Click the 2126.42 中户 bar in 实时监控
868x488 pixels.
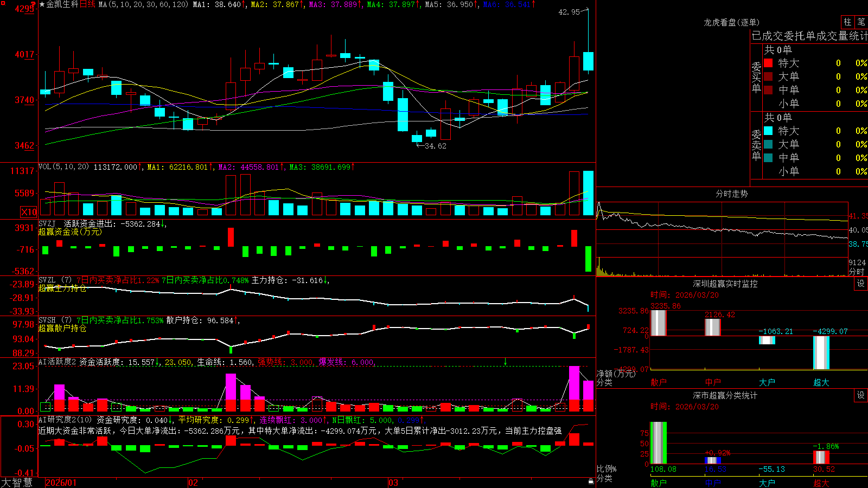pyautogui.click(x=712, y=328)
